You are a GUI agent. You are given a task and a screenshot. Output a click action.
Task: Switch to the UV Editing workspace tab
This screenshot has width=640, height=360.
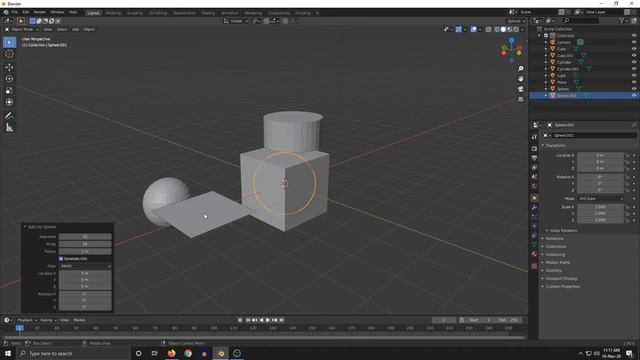(158, 13)
